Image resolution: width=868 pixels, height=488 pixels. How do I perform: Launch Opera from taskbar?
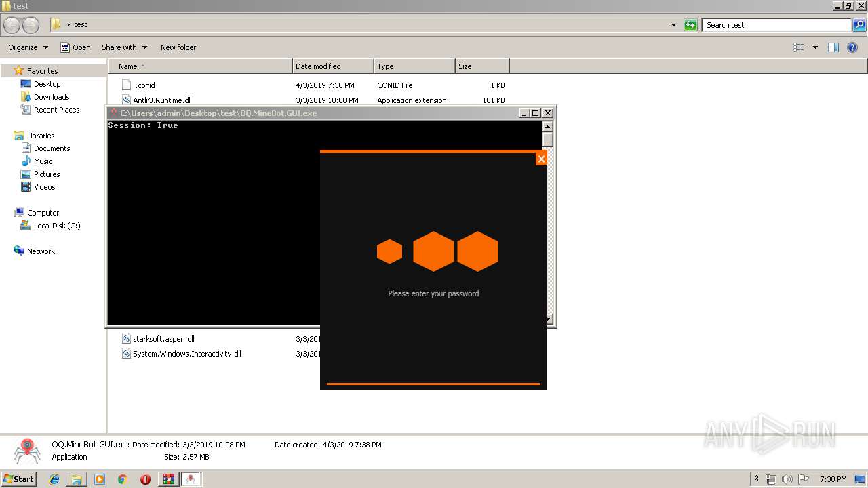tap(145, 479)
